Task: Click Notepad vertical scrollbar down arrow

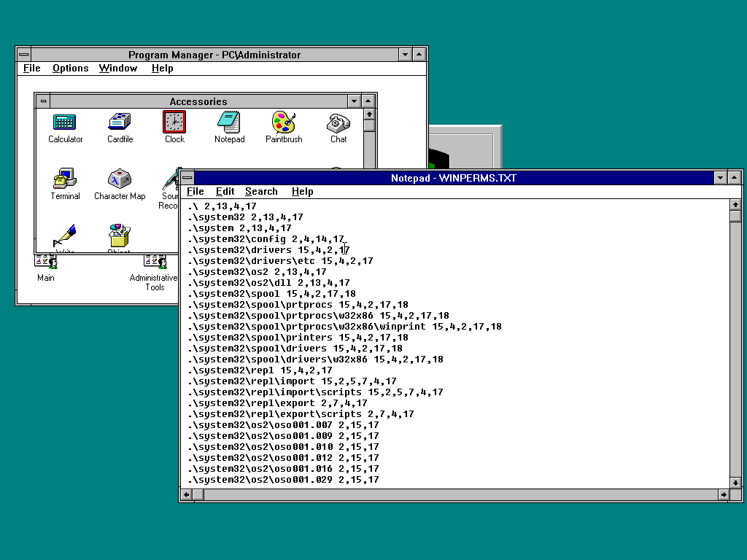Action: tap(735, 483)
